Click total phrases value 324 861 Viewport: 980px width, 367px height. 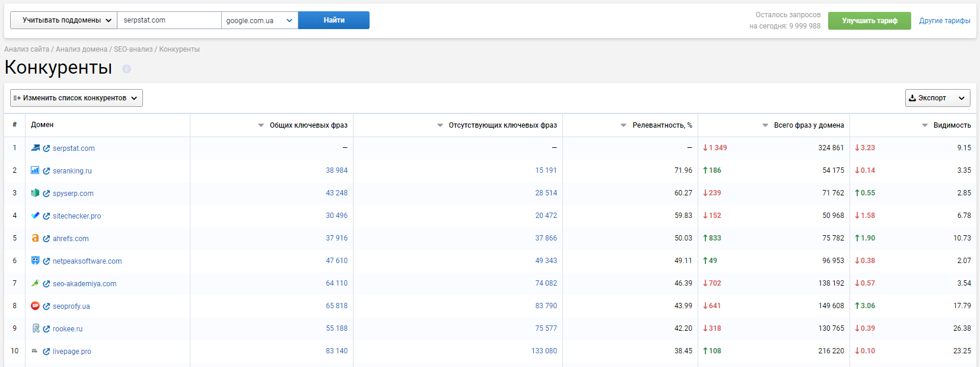831,148
